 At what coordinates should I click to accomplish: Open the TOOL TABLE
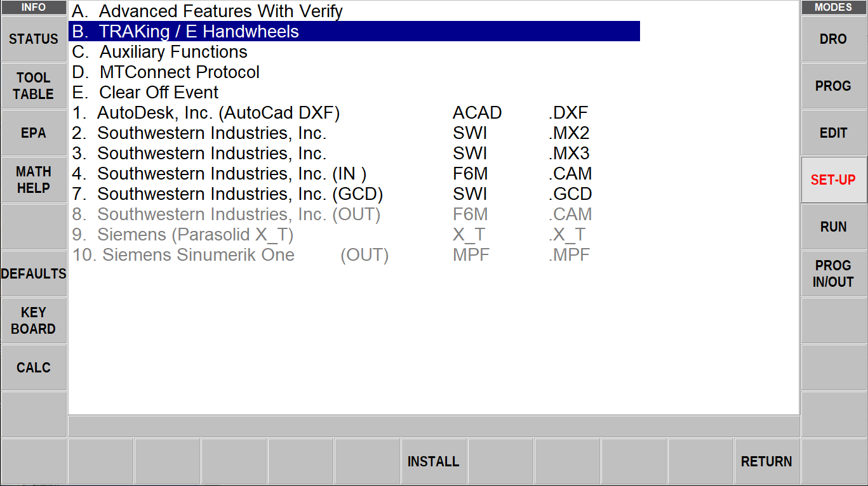click(x=34, y=86)
